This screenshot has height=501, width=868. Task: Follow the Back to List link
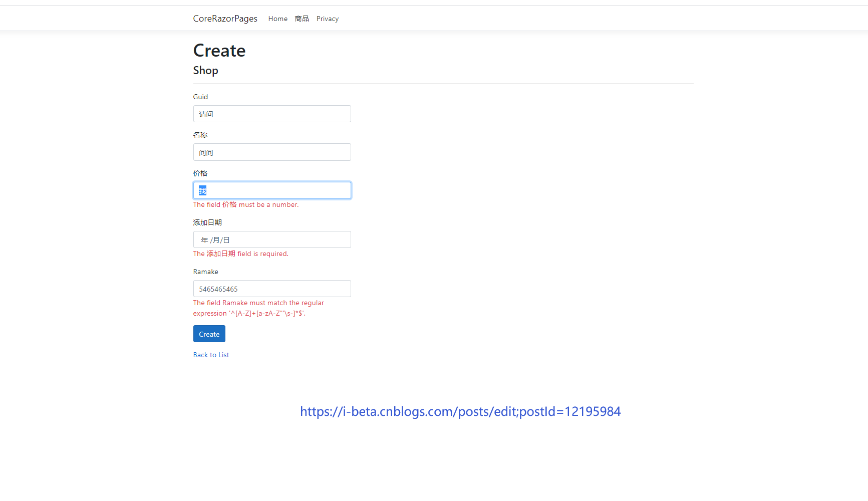(x=211, y=355)
